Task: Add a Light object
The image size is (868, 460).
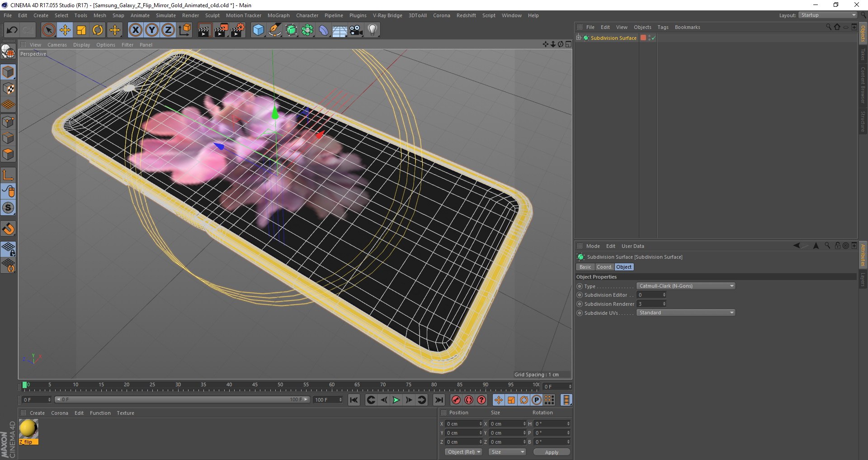Action: (x=372, y=30)
